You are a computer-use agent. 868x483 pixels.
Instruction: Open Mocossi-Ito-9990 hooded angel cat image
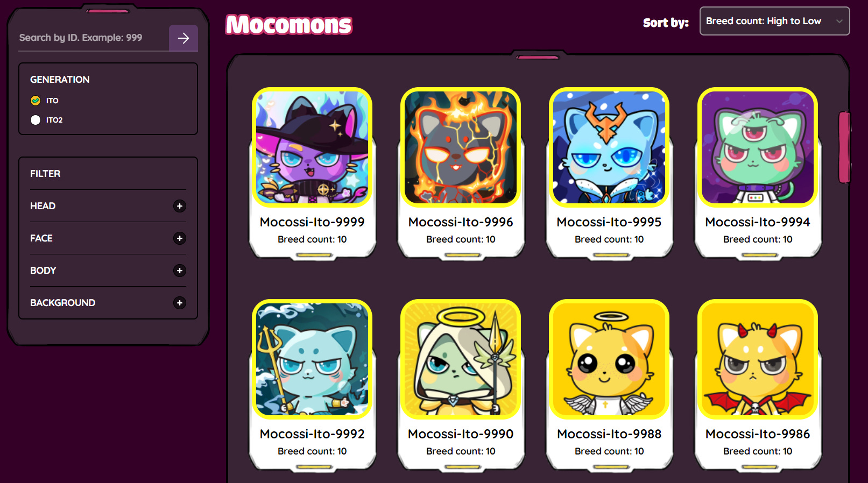(x=461, y=359)
